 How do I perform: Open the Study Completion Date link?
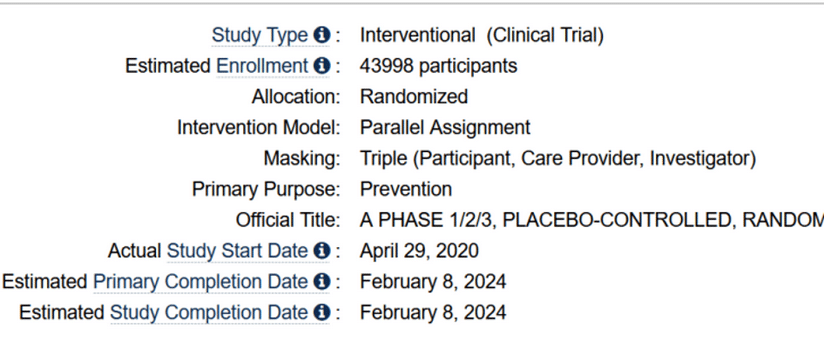(x=209, y=312)
